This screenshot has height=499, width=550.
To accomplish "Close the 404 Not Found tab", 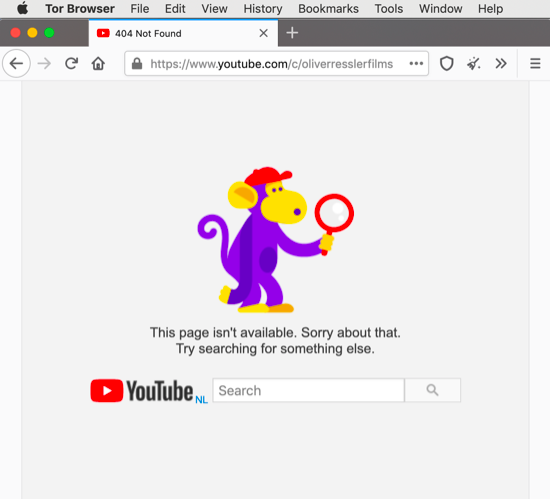I will (263, 33).
